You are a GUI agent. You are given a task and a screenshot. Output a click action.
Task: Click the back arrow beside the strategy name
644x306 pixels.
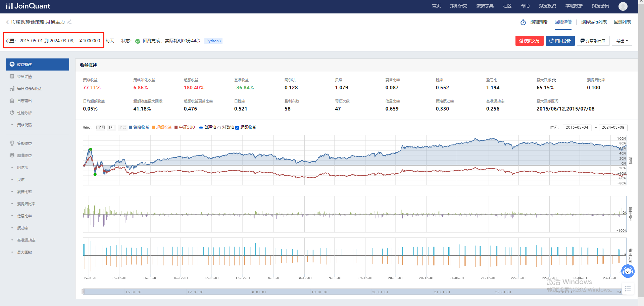point(7,22)
